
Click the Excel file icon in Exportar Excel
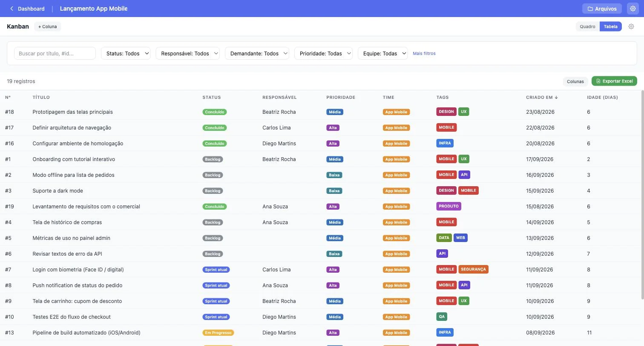tap(598, 81)
